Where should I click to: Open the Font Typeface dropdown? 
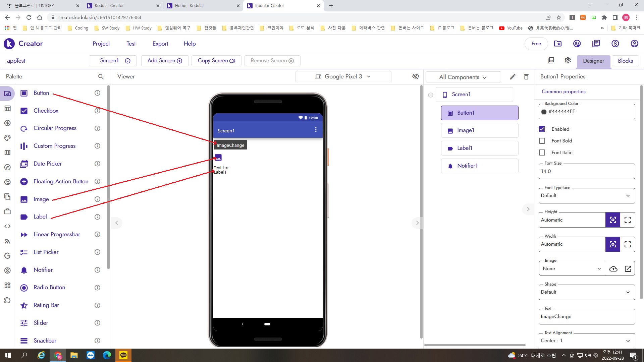click(586, 196)
